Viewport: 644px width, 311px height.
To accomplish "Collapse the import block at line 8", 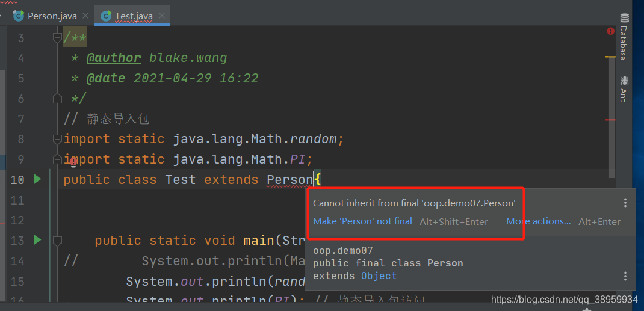I will click(x=58, y=139).
